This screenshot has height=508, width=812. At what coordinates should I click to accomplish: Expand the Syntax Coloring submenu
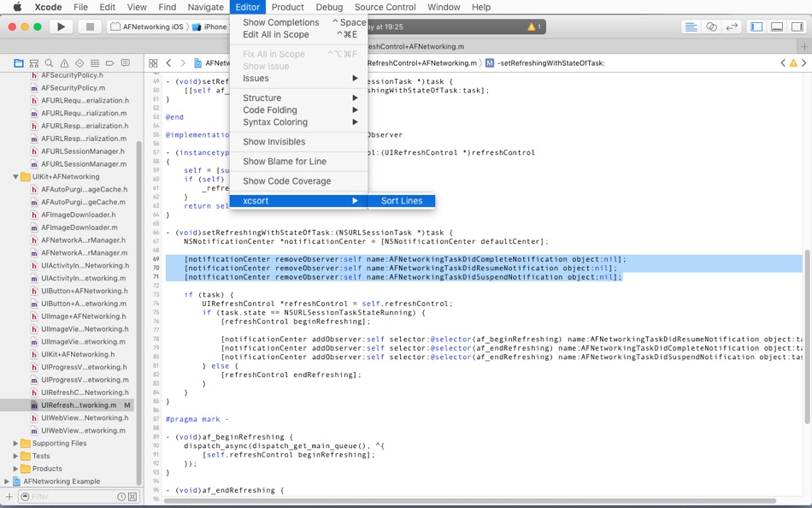[x=298, y=121]
